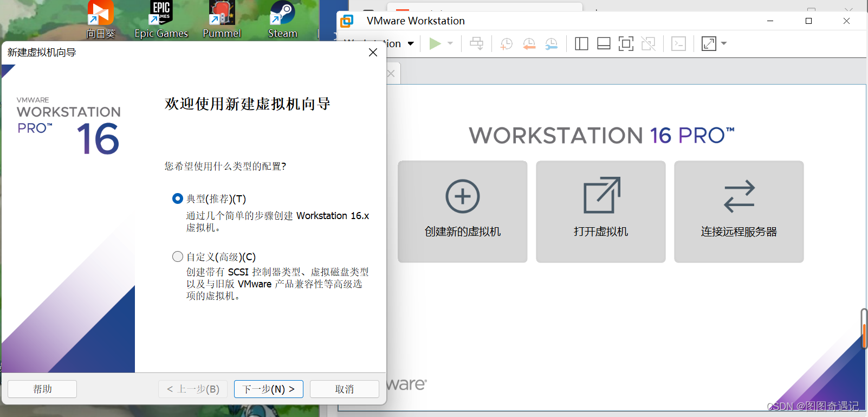Viewport: 868px width, 417px height.
Task: Minimize the VMware Workstation window
Action: pyautogui.click(x=770, y=21)
